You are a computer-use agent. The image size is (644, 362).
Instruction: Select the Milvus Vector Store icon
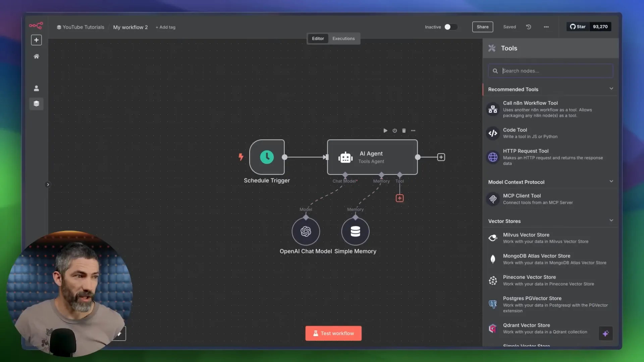pyautogui.click(x=493, y=238)
